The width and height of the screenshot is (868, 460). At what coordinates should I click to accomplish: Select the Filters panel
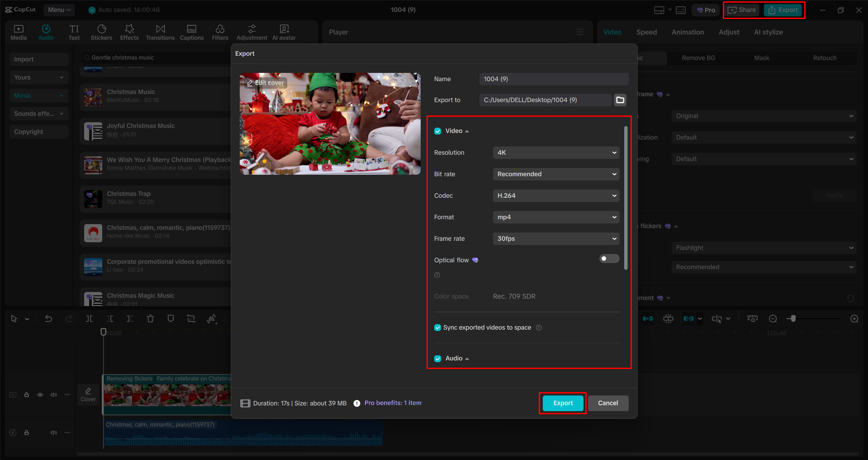pyautogui.click(x=220, y=32)
